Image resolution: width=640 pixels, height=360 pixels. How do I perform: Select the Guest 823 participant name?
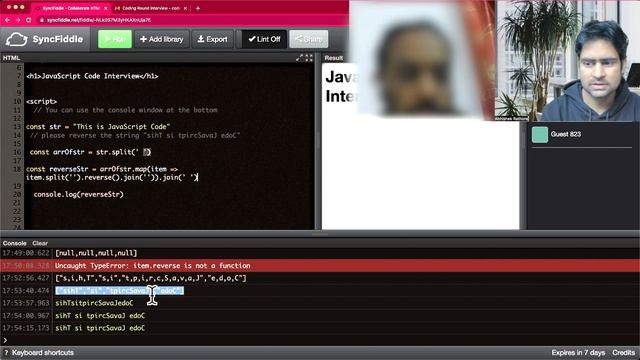[565, 134]
